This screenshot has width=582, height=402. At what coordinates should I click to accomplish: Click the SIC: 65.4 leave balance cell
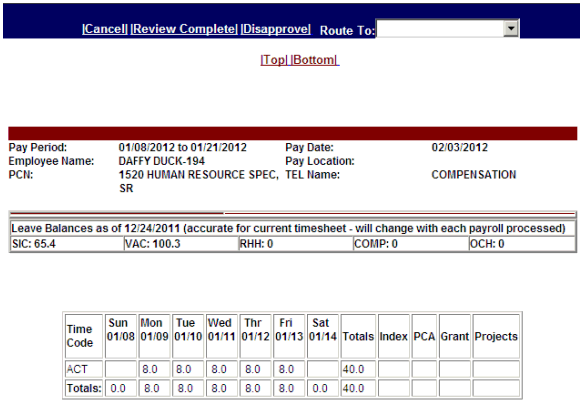click(x=67, y=244)
